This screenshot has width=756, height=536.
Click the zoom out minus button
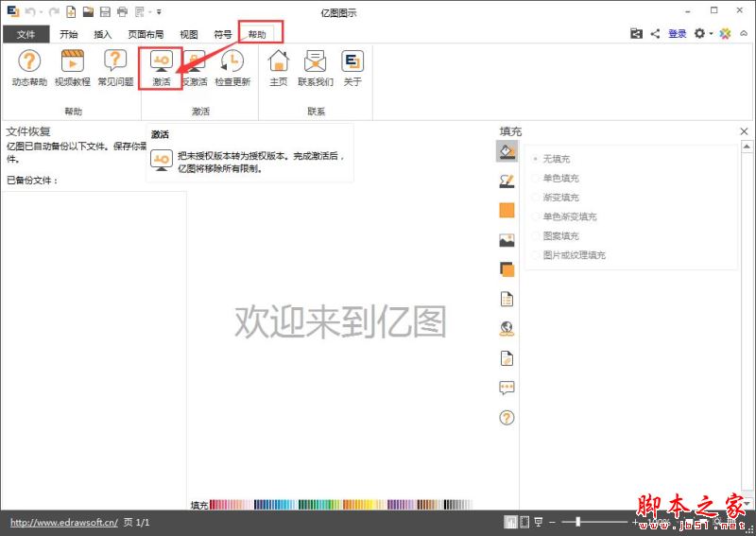[552, 522]
